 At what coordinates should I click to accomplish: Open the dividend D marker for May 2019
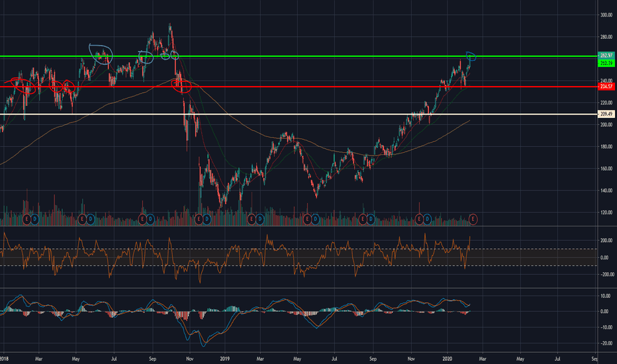click(x=315, y=219)
